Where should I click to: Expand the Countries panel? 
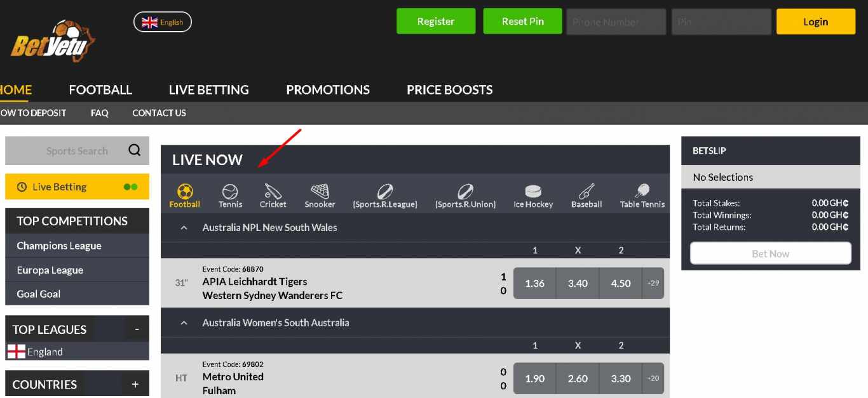point(135,385)
